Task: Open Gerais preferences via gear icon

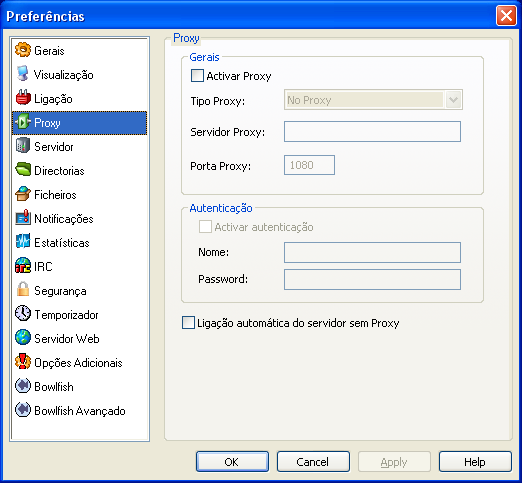Action: pos(23,50)
